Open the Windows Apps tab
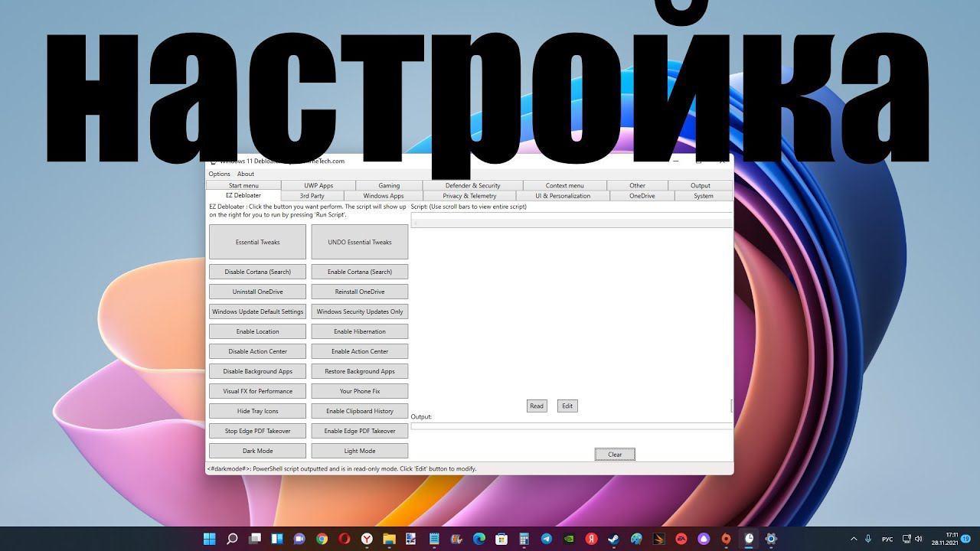The height and width of the screenshot is (551, 980). tap(383, 196)
